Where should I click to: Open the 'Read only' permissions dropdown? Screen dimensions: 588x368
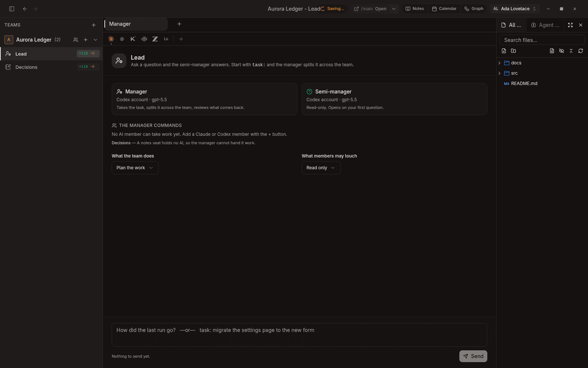[x=321, y=168]
